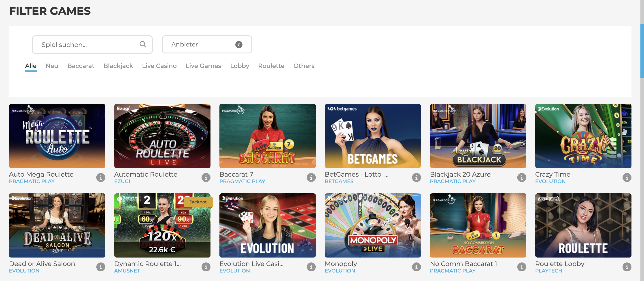Show Crazy Time info icon
This screenshot has width=644, height=281.
[627, 177]
